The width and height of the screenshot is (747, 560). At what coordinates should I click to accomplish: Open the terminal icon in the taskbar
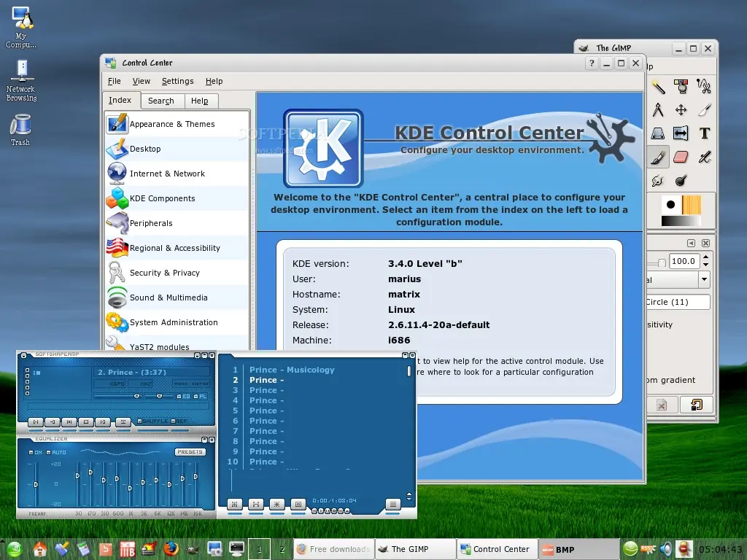[x=237, y=549]
